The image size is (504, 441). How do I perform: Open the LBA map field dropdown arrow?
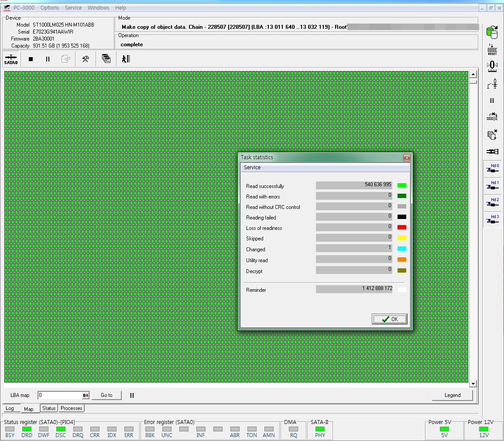click(x=86, y=396)
